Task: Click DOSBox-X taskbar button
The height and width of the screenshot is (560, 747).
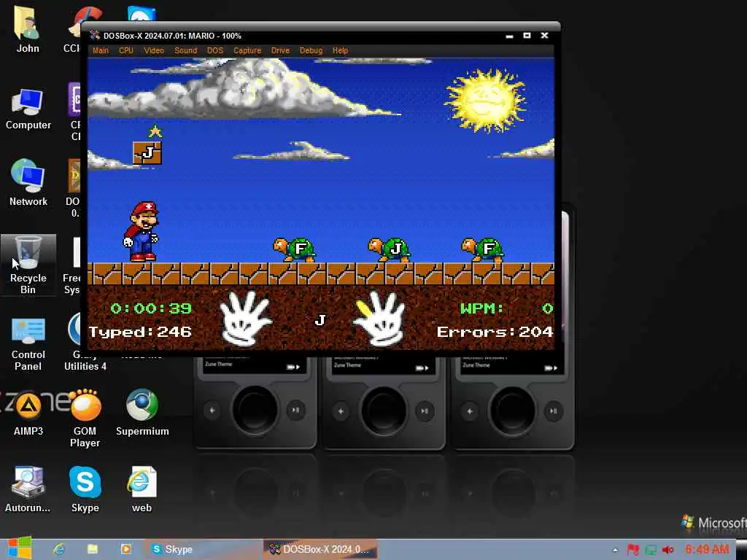Action: tap(320, 549)
